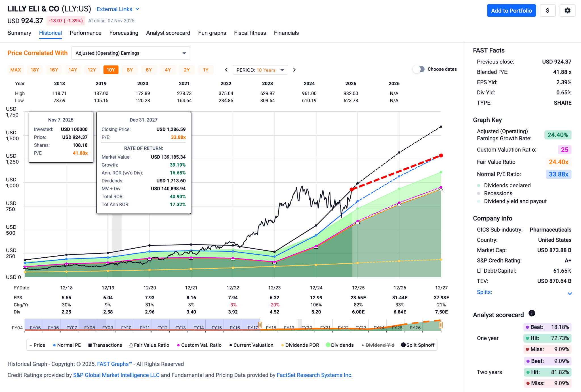Switch to the Forecasting tab

tap(124, 33)
